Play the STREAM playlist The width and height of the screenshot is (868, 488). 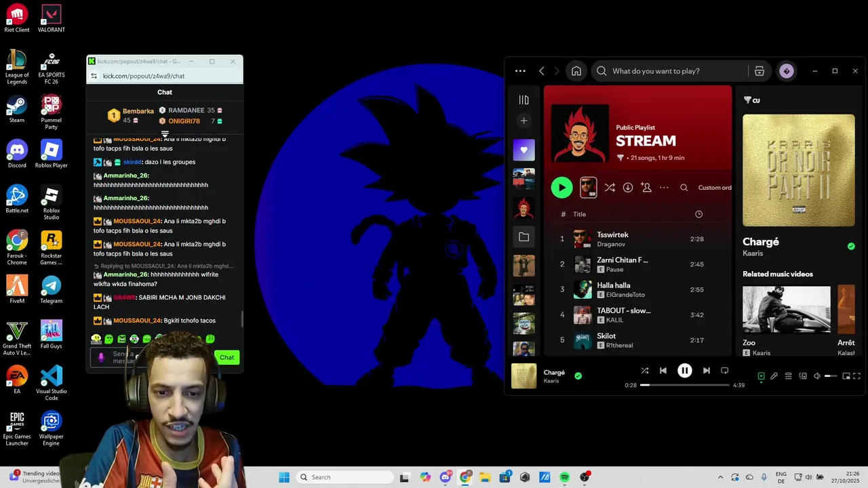[561, 188]
